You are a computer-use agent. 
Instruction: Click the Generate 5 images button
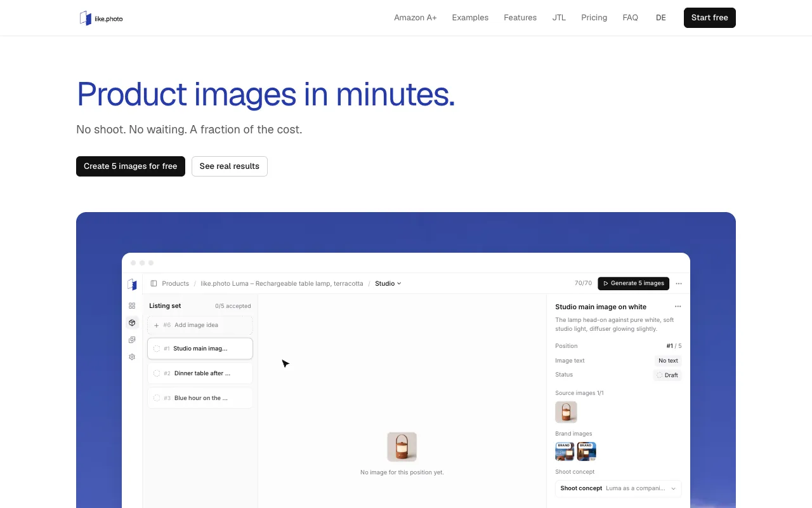click(x=633, y=283)
